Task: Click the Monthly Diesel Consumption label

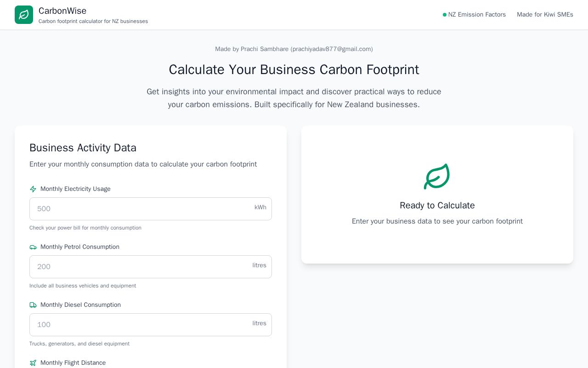Action: (x=80, y=305)
